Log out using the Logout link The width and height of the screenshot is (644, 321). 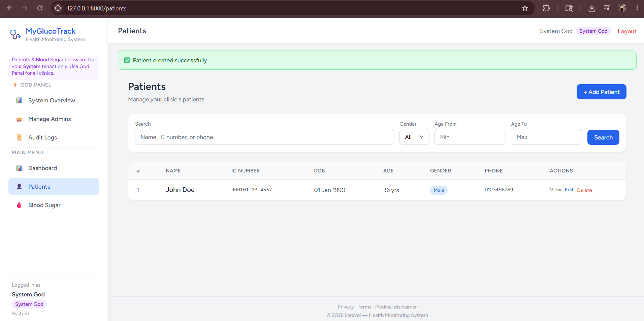click(x=627, y=31)
